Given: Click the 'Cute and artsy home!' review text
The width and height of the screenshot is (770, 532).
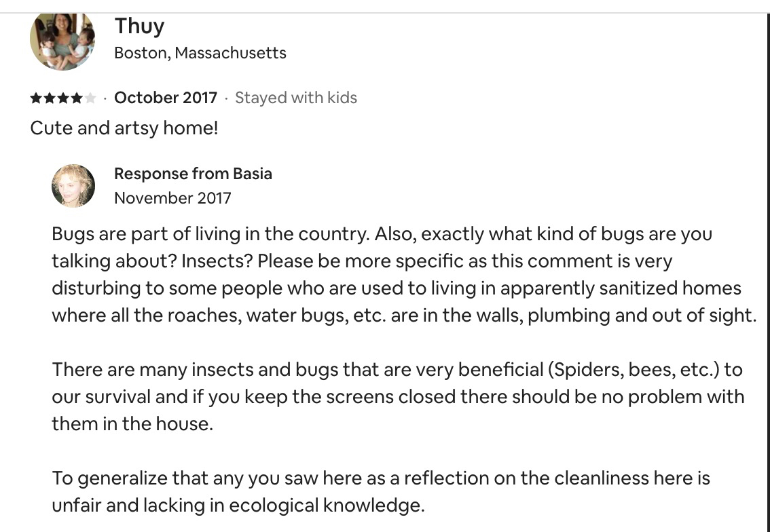Looking at the screenshot, I should pos(124,128).
